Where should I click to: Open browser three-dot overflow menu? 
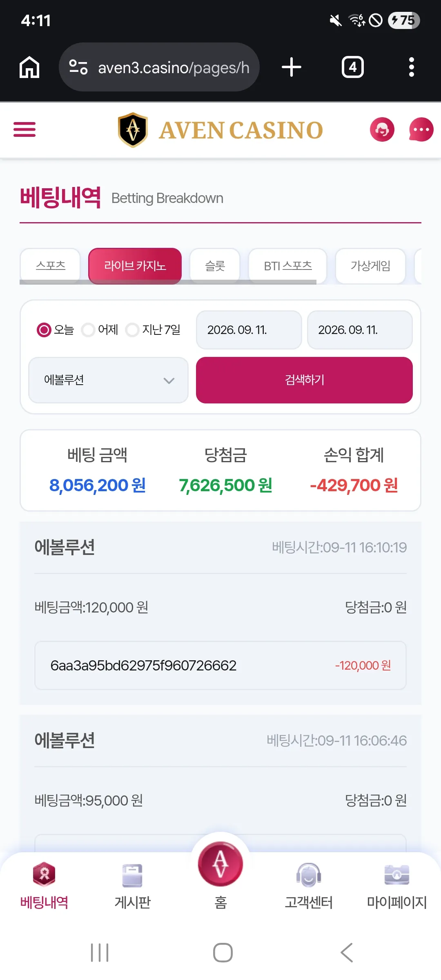click(x=412, y=67)
